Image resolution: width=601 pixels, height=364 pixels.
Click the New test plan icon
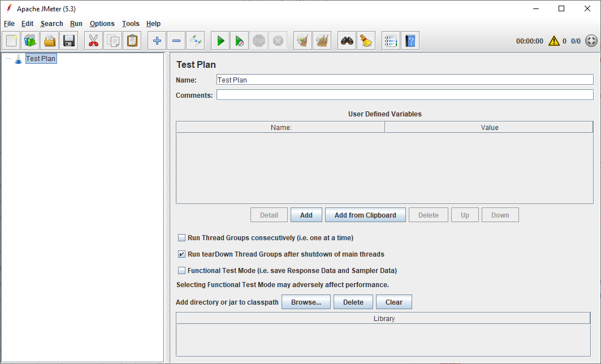click(x=11, y=41)
